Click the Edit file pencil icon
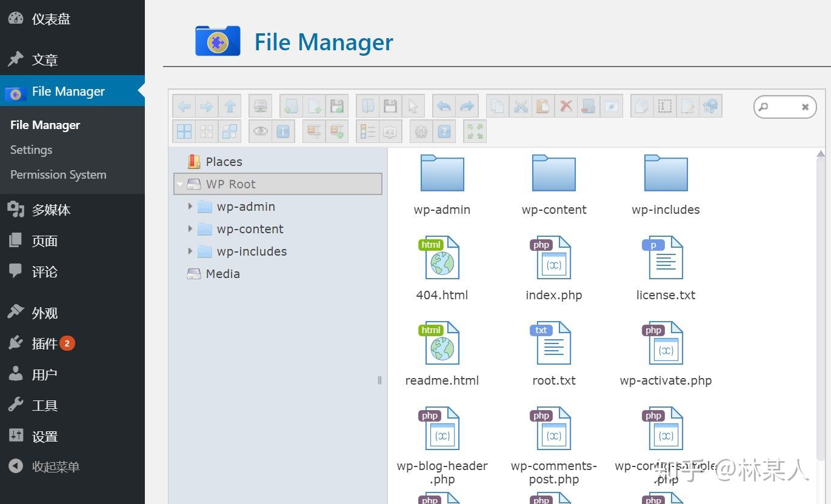Image resolution: width=831 pixels, height=504 pixels. click(687, 107)
